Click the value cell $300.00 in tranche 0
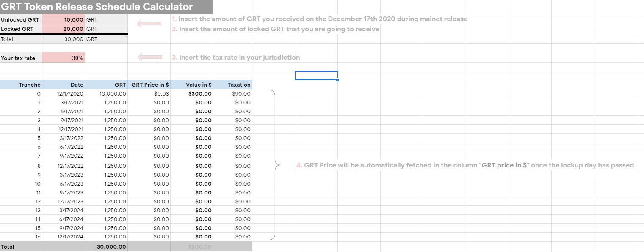Screen dimensions: 644x252 pyautogui.click(x=192, y=93)
